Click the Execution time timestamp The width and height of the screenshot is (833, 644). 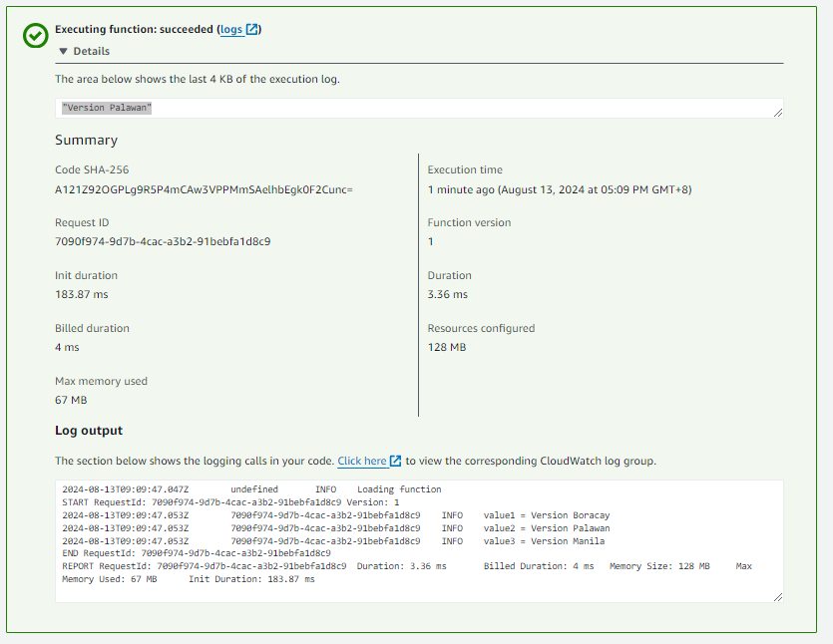559,189
